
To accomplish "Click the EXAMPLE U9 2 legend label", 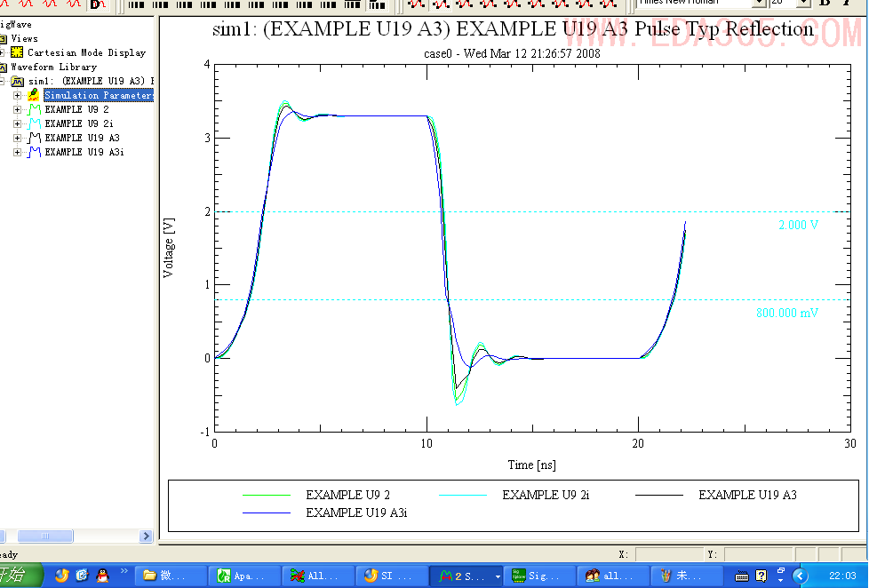I will [347, 495].
